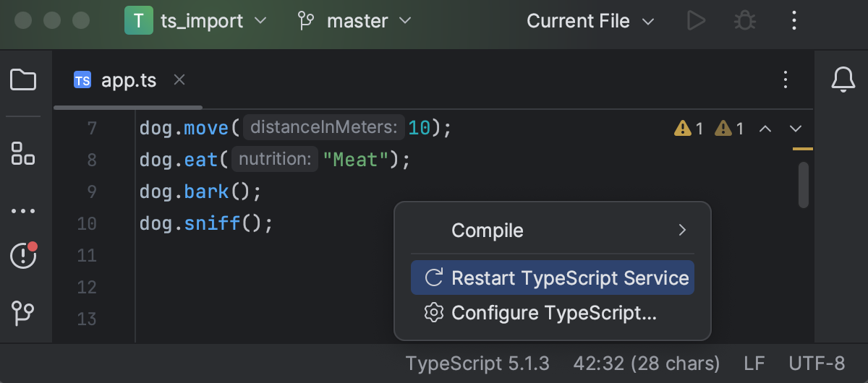Start debugging with the bug icon
Viewport: 868px width, 383px height.
pyautogui.click(x=744, y=21)
